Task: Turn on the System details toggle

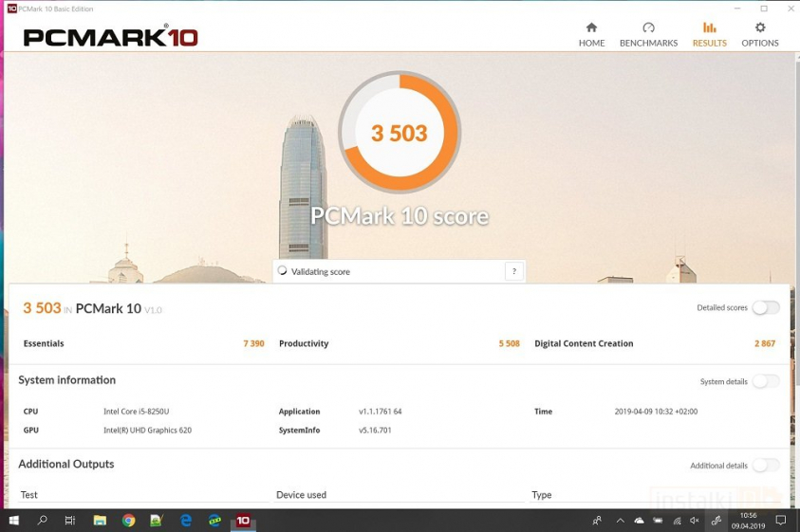Action: pyautogui.click(x=766, y=381)
